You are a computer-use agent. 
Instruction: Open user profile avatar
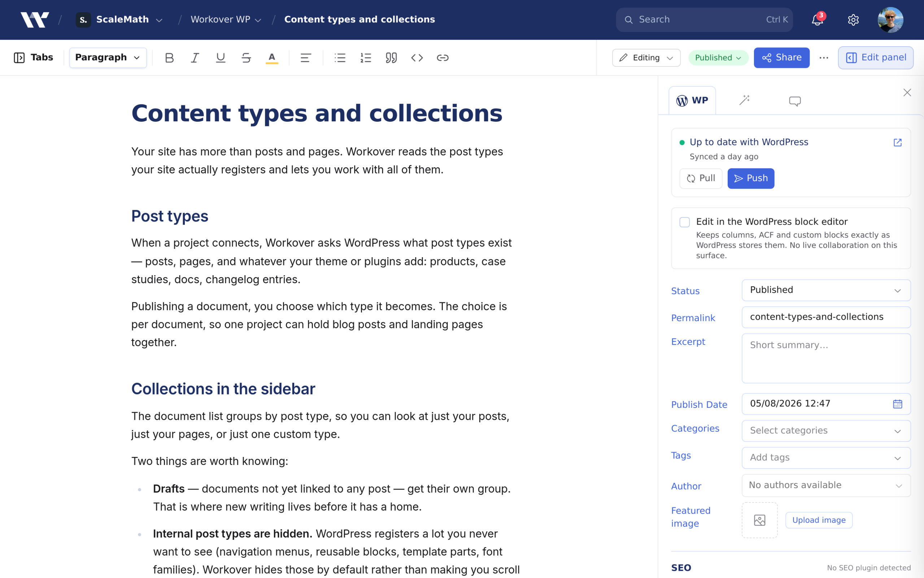(x=890, y=20)
